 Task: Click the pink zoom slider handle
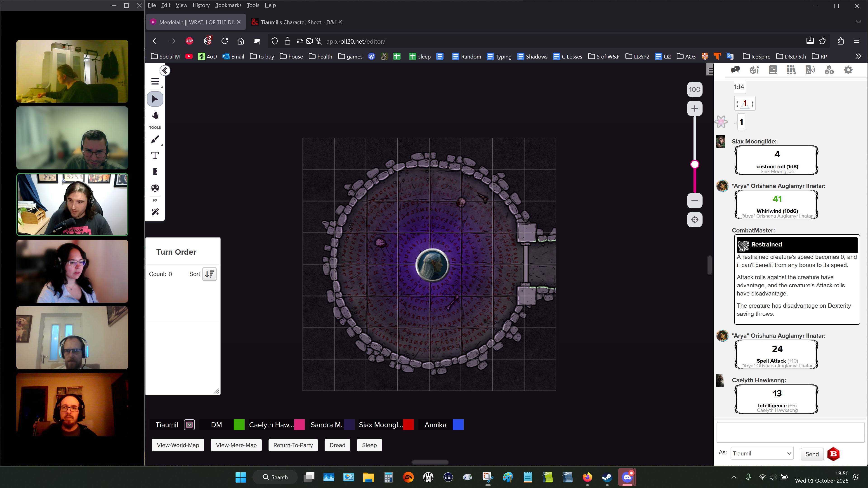point(695,164)
